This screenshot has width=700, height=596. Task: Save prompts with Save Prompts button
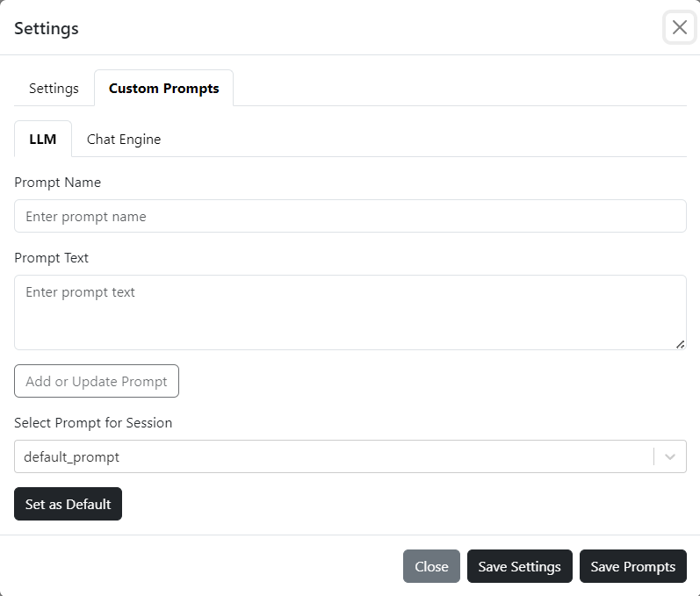[632, 566]
